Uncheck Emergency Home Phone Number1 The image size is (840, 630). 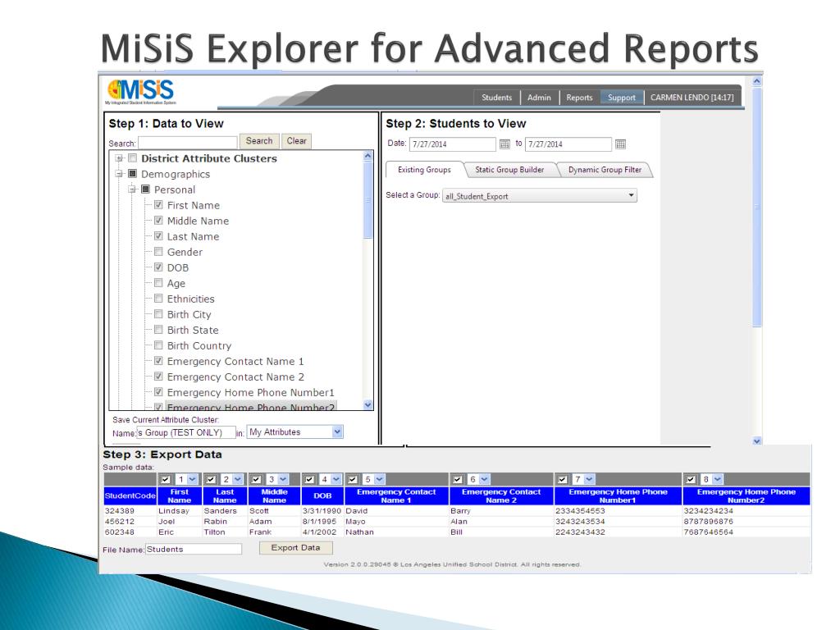tap(158, 391)
